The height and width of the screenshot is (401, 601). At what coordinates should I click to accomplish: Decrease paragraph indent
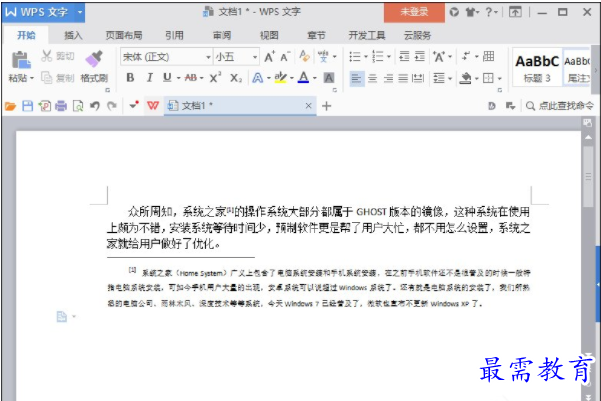tap(404, 56)
